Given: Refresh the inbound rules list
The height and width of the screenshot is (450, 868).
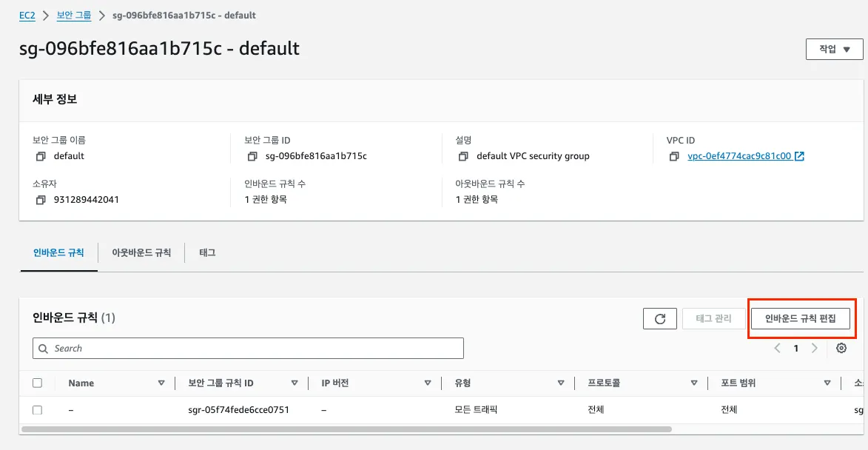Looking at the screenshot, I should point(660,318).
